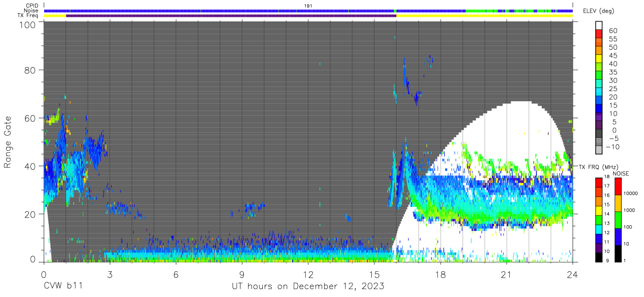
Task: Click the 21 hour tick label
Action: pyautogui.click(x=506, y=274)
